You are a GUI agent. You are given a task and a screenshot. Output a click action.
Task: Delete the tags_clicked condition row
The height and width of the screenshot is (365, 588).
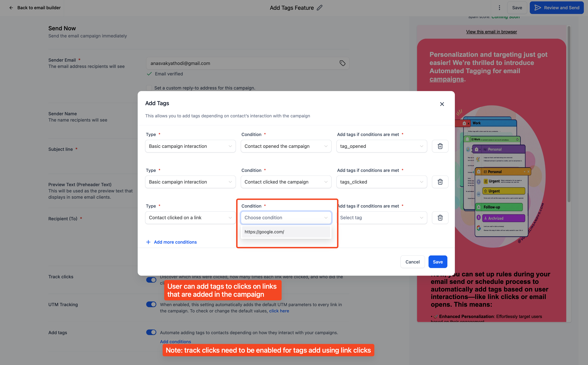[x=440, y=182]
